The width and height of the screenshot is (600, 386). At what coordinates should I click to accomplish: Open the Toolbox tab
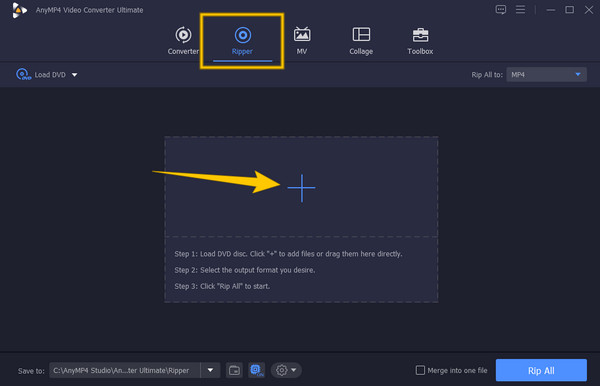click(x=420, y=41)
